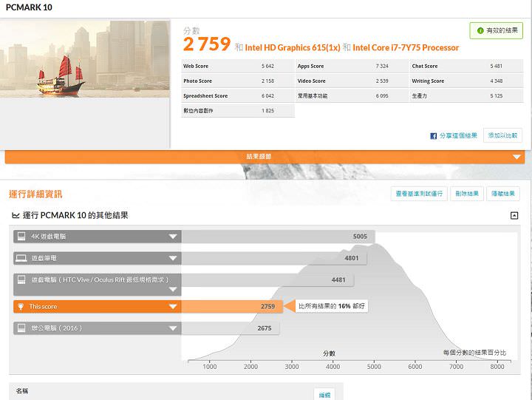Click the monitor icon beside 4K gaming PC
This screenshot has height=400, width=532.
point(21,237)
